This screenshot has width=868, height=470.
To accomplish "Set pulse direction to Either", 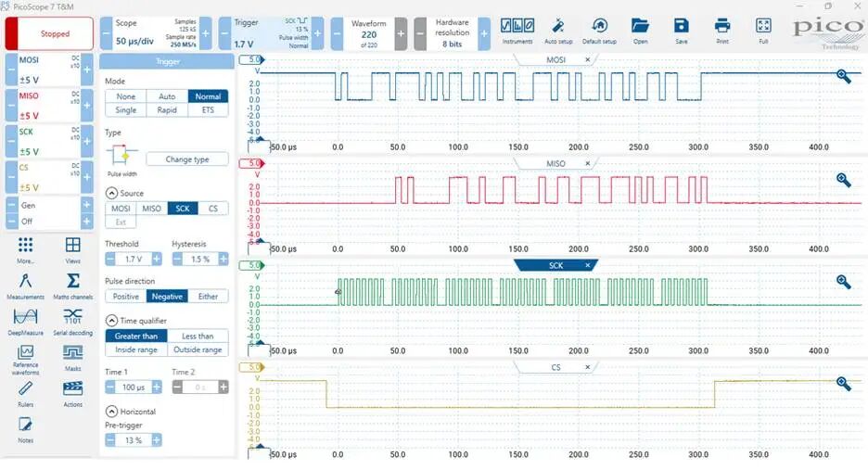I will (x=208, y=297).
